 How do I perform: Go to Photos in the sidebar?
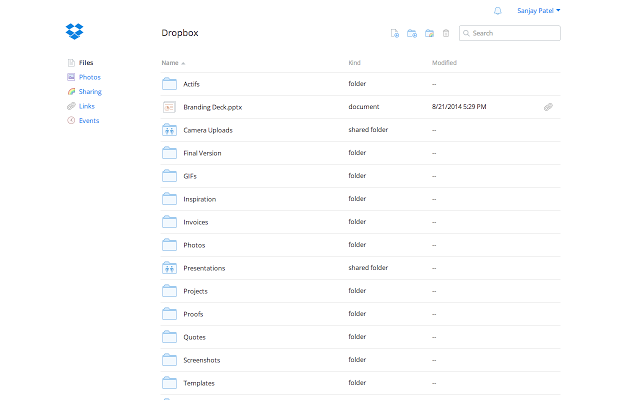[x=90, y=77]
